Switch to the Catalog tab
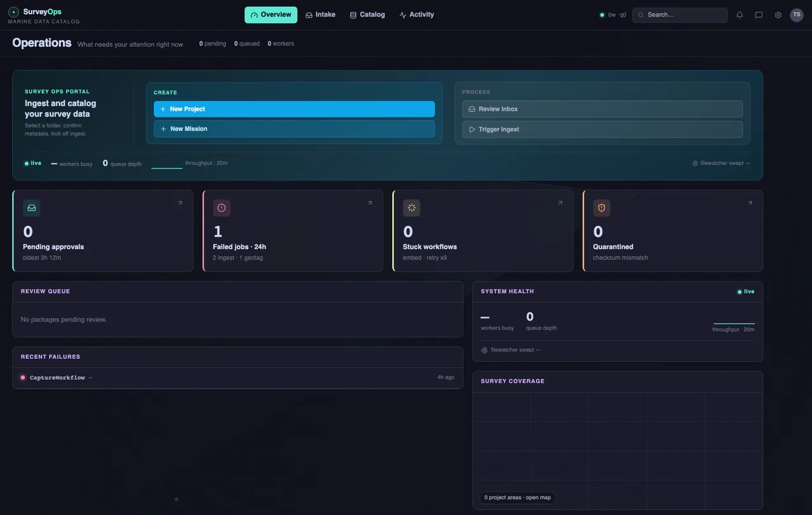Screen dimensions: 812x515 [x=367, y=15]
